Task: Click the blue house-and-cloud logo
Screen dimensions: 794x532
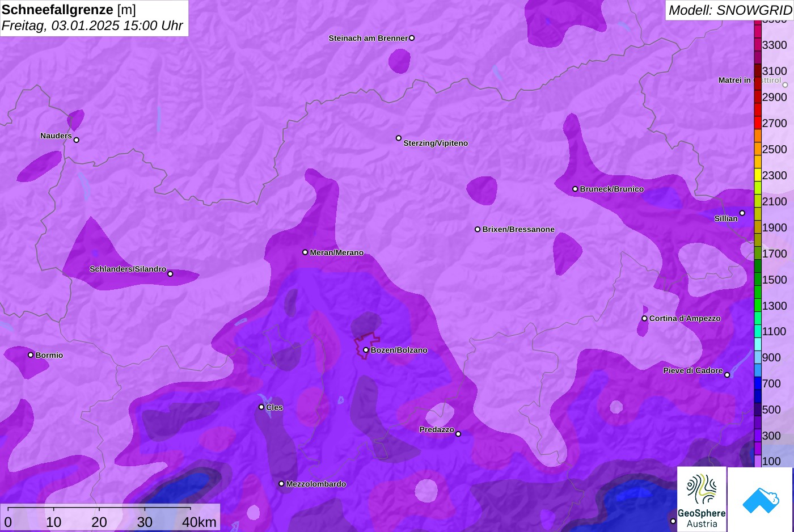Action: 761,500
